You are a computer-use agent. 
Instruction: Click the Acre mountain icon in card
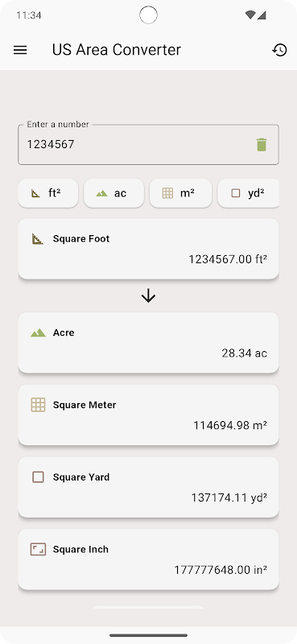38,332
